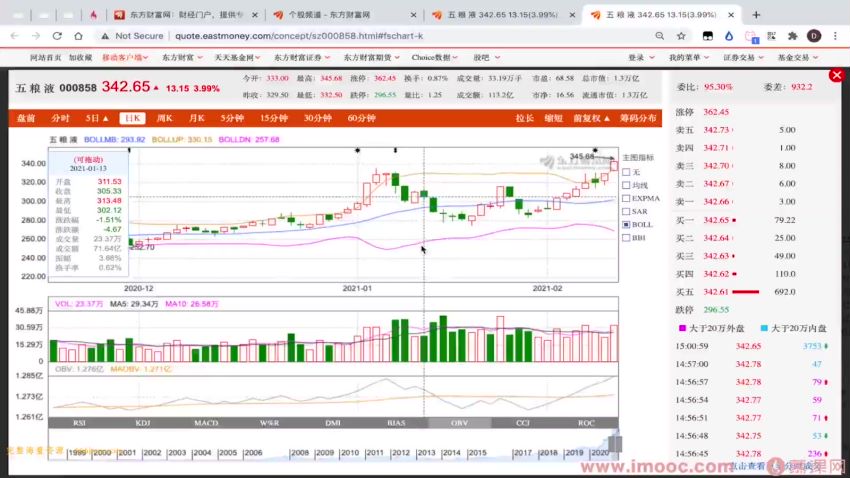Viewport: 850px width, 478px height.
Task: Open the browser extensions puzzle icon
Action: tap(793, 36)
